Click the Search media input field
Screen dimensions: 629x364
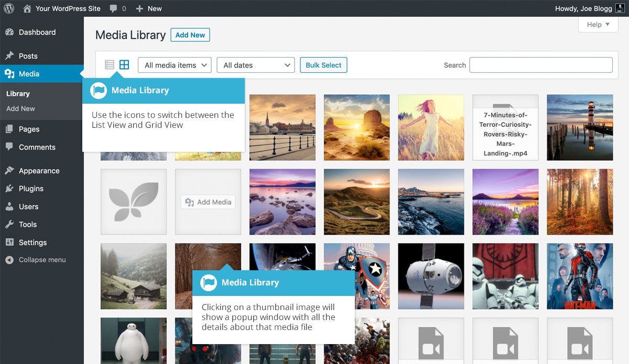point(541,65)
